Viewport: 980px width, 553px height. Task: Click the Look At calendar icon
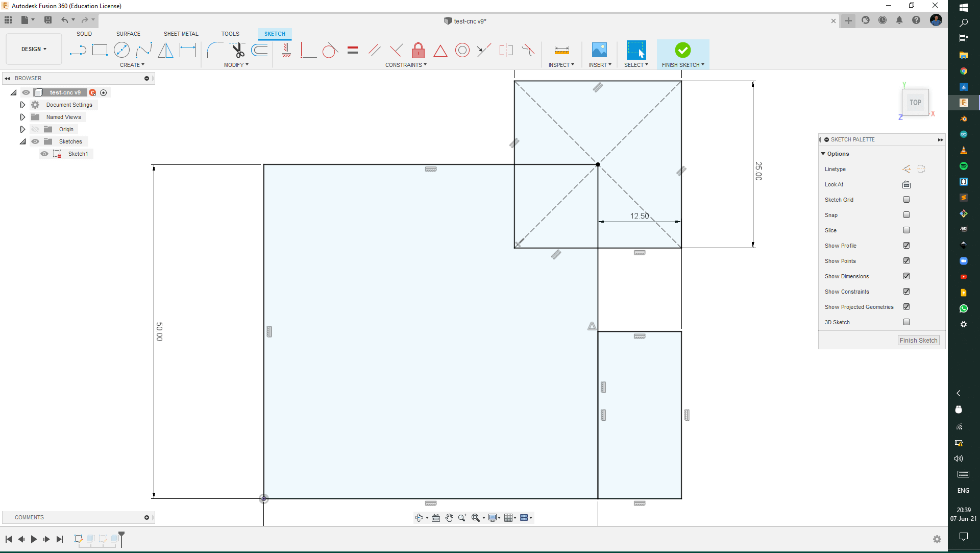906,184
